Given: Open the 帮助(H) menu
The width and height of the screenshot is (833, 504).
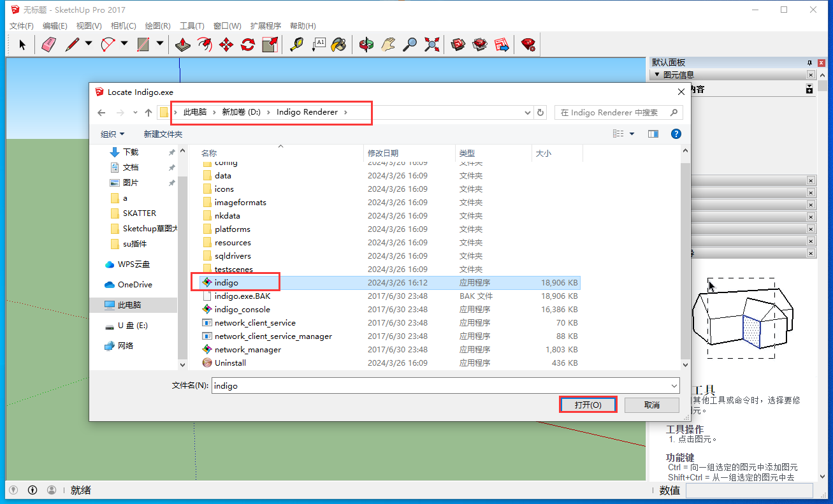Looking at the screenshot, I should click(303, 26).
